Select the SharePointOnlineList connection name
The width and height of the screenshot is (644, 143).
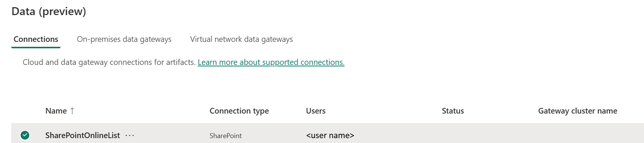point(82,135)
